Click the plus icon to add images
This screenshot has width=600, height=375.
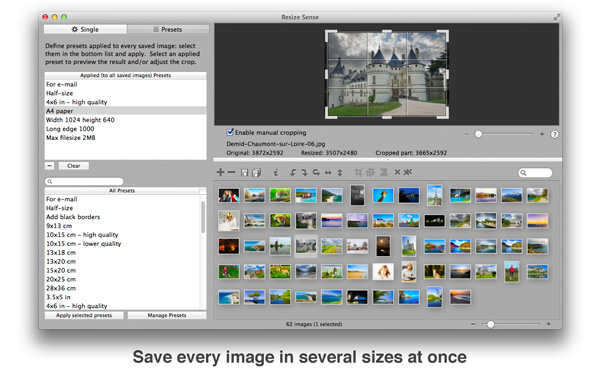220,172
